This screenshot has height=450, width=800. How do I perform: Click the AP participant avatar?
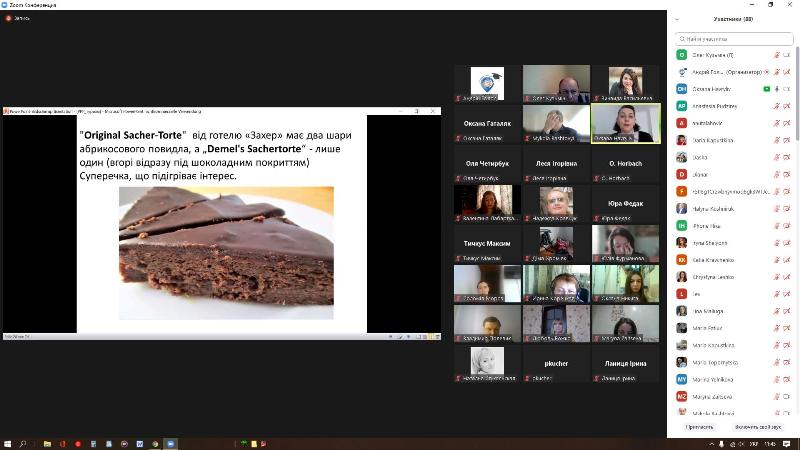pos(682,106)
